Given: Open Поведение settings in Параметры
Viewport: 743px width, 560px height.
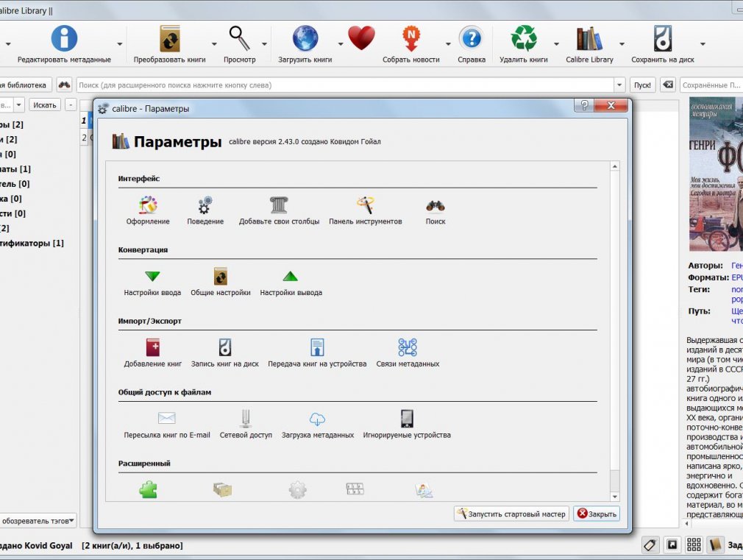Looking at the screenshot, I should [205, 210].
